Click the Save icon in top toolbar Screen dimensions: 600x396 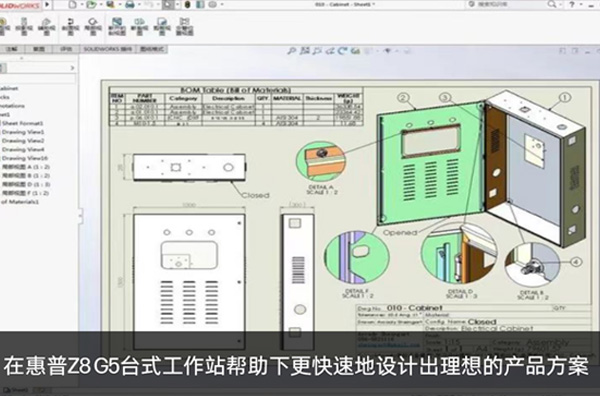pos(111,5)
